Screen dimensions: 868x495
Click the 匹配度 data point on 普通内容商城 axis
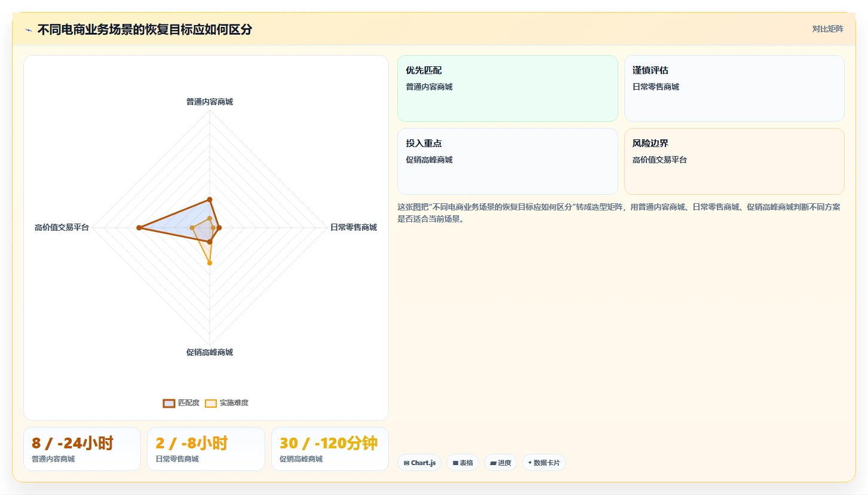(x=210, y=199)
